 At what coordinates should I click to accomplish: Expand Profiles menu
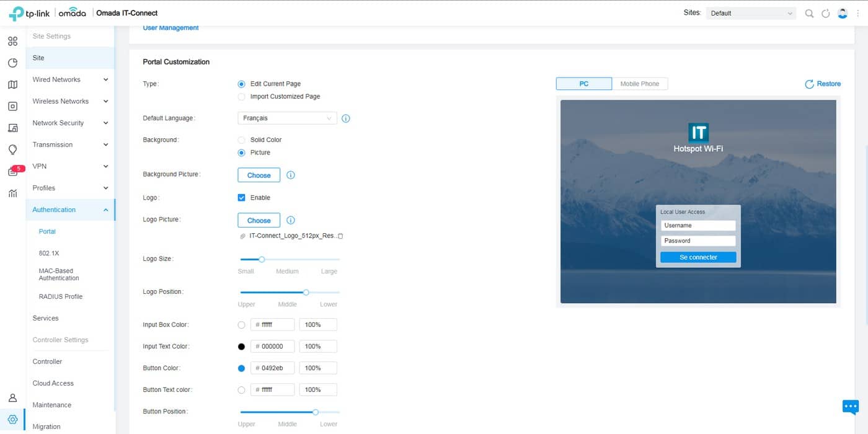[70, 188]
